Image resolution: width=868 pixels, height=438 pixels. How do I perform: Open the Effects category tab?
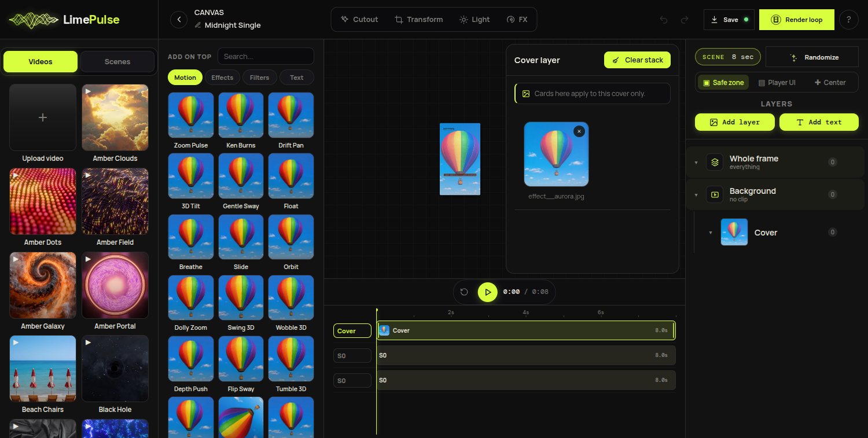pos(222,78)
